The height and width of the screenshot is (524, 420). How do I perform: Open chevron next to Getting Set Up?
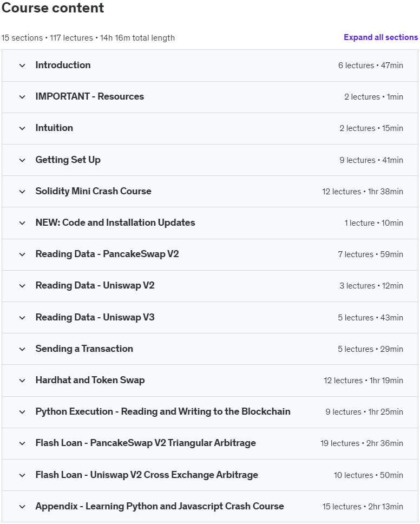click(22, 160)
